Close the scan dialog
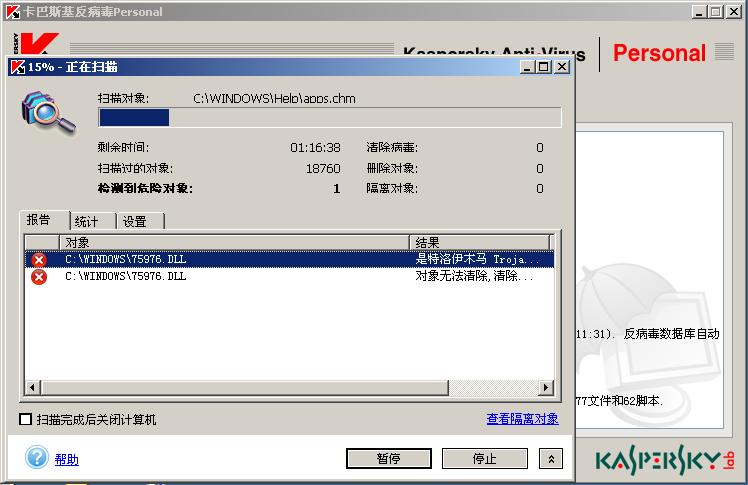 click(x=562, y=67)
